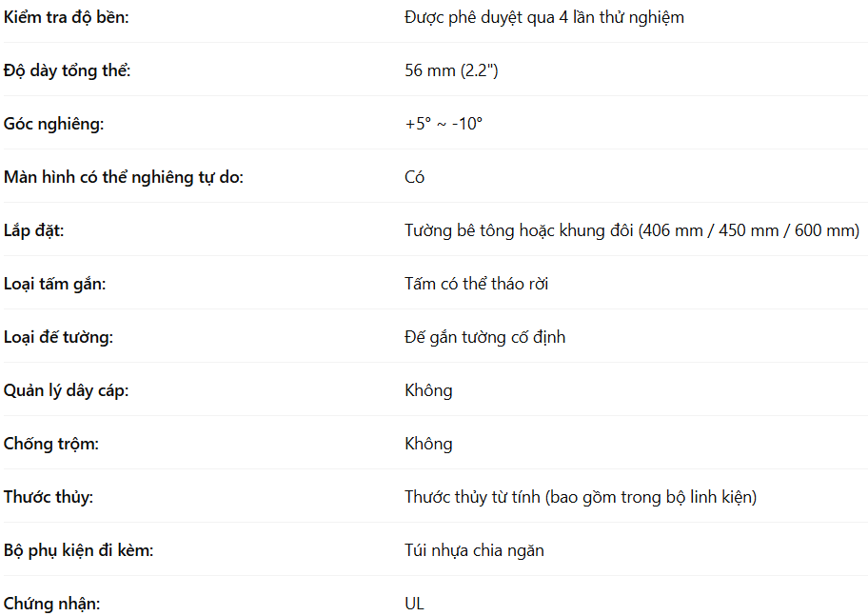Click the "Loại tấm gắn:" label
Screen dimensions: 868x616
pyautogui.click(x=55, y=284)
